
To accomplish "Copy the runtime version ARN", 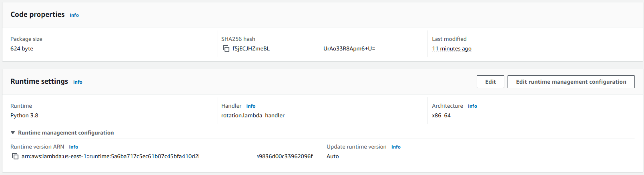I will pos(15,156).
